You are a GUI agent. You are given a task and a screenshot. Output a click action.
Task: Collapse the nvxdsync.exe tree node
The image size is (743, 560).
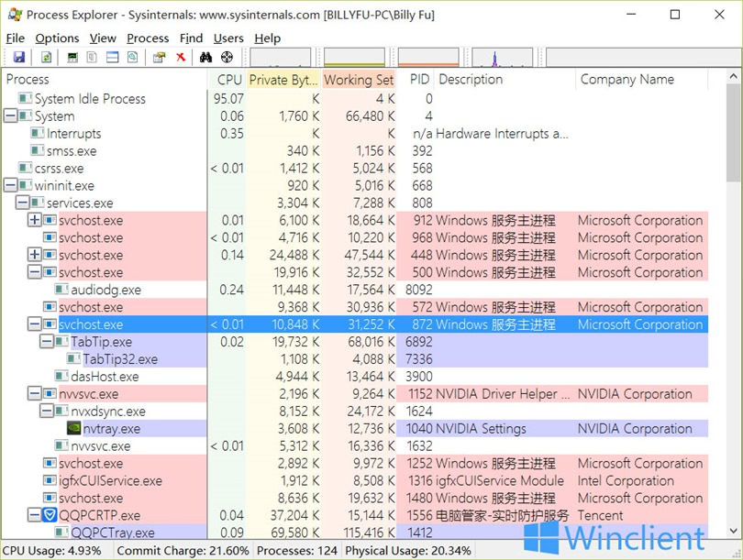pyautogui.click(x=47, y=411)
